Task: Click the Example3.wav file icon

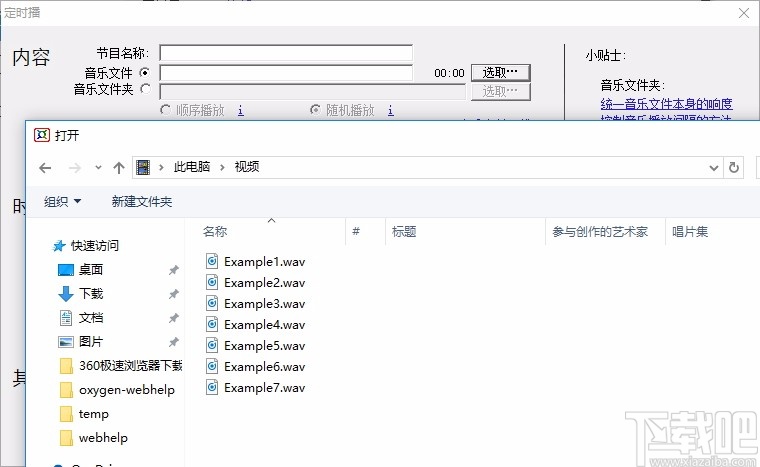Action: click(x=212, y=303)
